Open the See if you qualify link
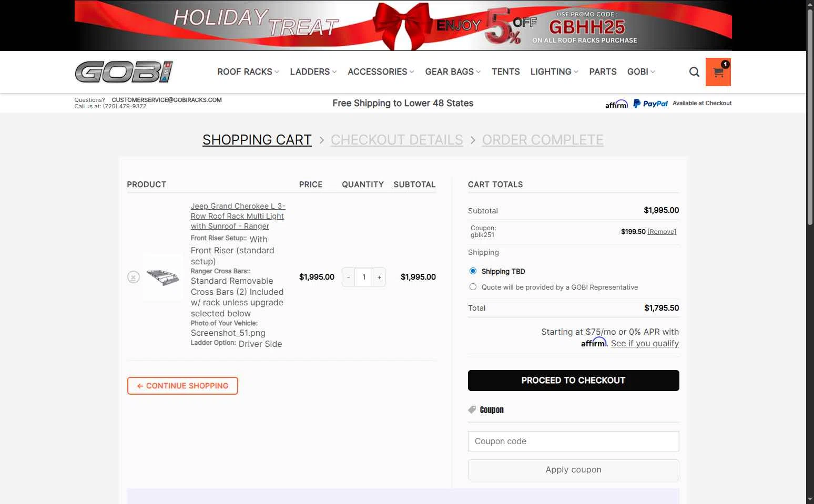Viewport: 814px width, 504px height. 645,343
